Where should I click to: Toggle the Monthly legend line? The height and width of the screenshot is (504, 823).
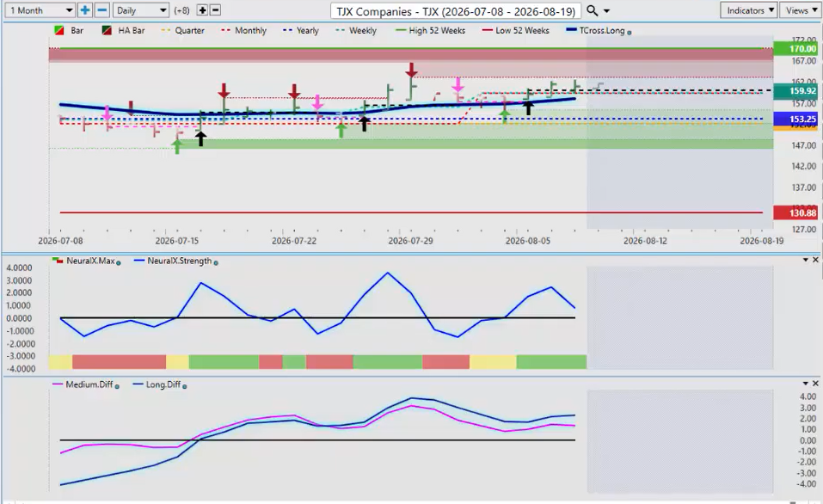click(244, 30)
